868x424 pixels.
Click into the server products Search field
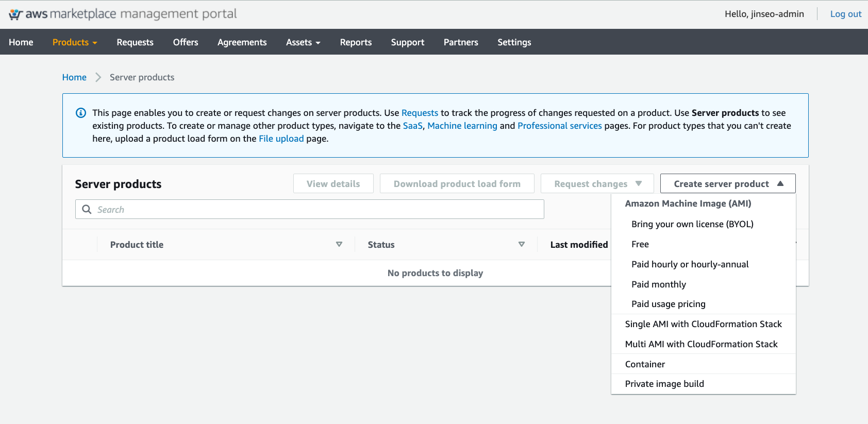tap(310, 209)
